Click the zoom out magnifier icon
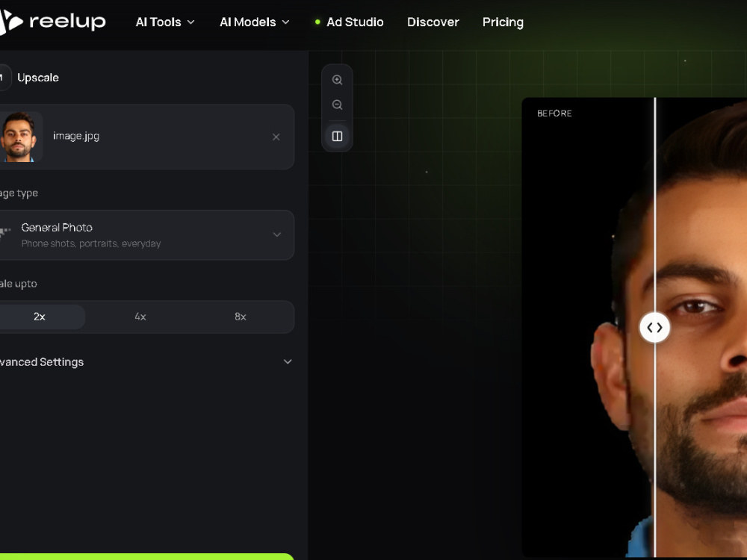This screenshot has height=560, width=747. click(x=338, y=105)
